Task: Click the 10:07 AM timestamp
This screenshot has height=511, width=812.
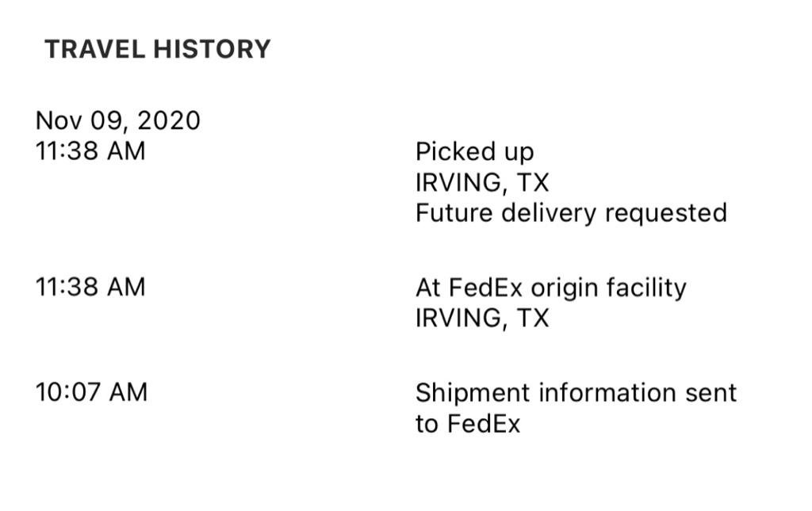Action: coord(92,392)
